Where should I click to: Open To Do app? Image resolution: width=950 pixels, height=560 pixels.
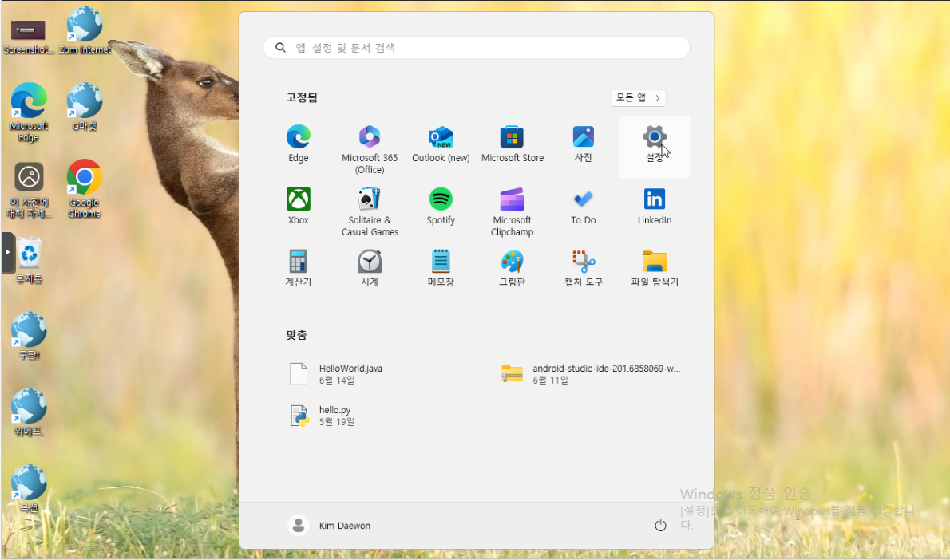click(583, 207)
